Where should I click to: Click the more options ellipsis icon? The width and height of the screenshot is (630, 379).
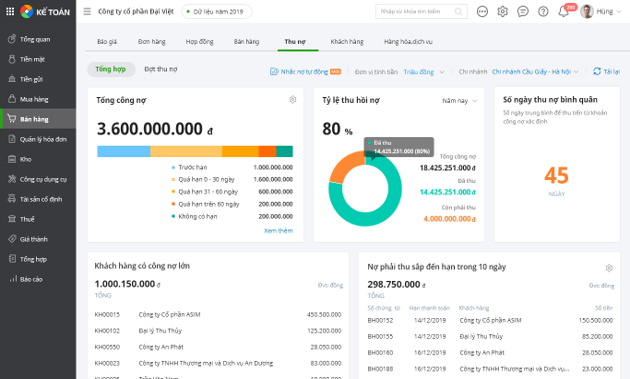(482, 12)
